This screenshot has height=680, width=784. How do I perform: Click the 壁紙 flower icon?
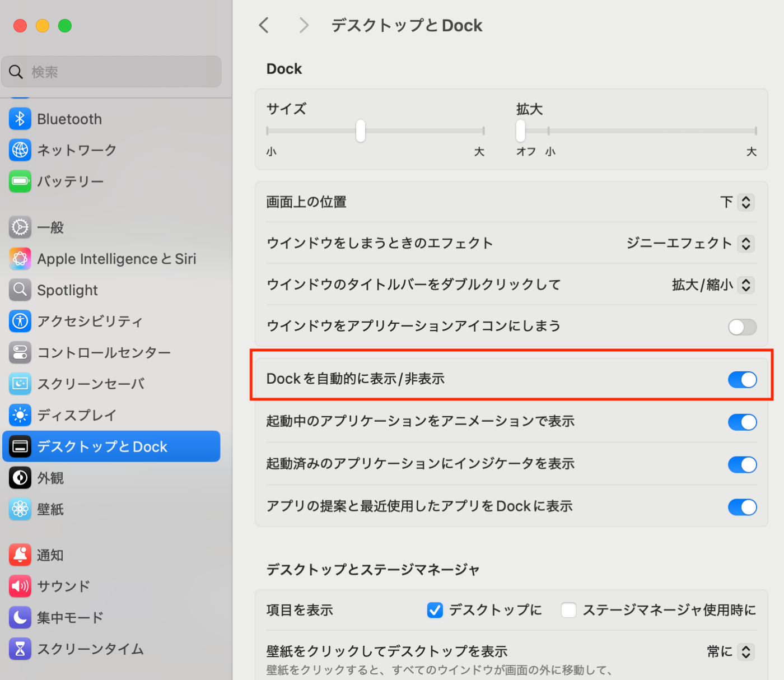[20, 509]
